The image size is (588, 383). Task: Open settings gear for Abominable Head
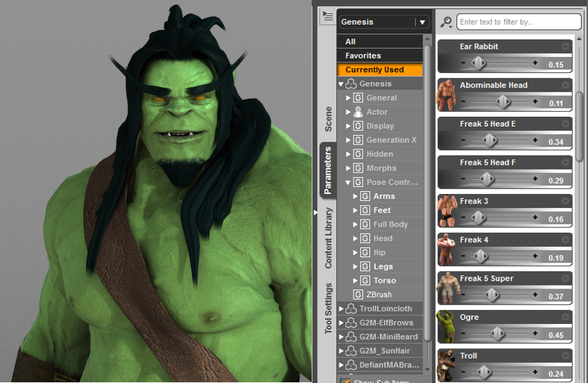pos(565,85)
